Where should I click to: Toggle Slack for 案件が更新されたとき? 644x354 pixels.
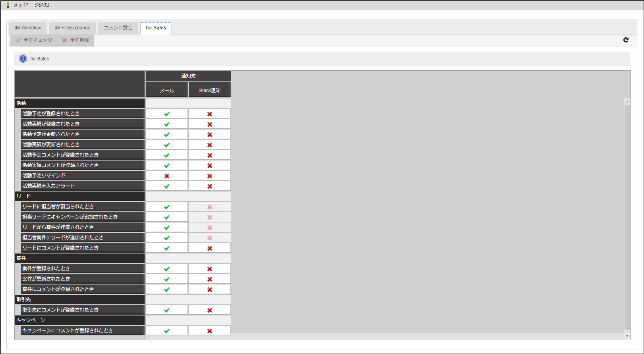point(210,279)
